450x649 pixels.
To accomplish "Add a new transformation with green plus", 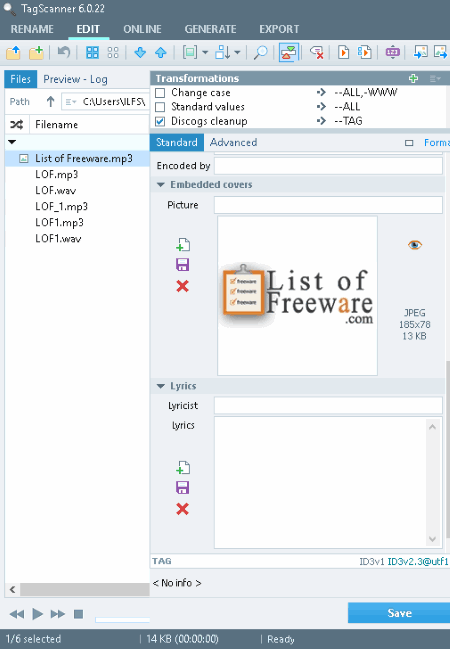I will (x=413, y=78).
